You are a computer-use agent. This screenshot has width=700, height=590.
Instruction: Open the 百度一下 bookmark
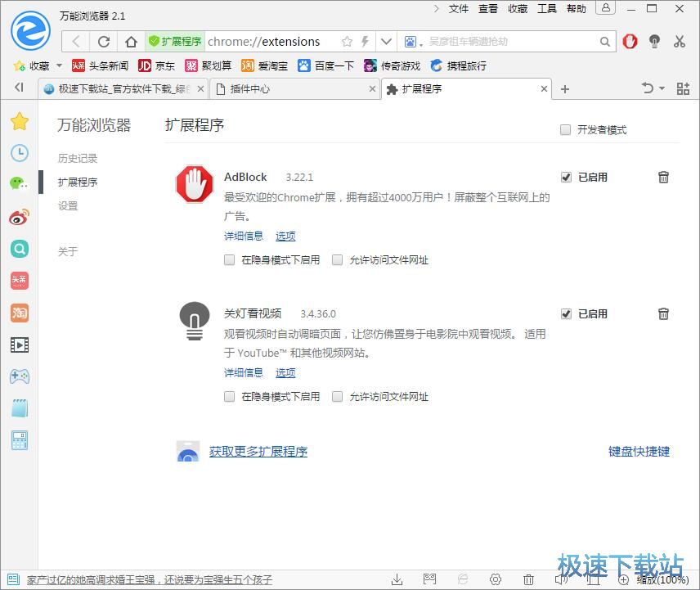point(326,65)
